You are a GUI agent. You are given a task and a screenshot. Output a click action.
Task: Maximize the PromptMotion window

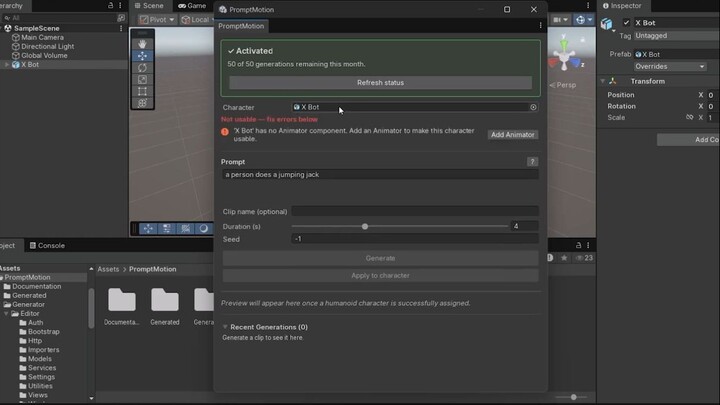coord(507,9)
